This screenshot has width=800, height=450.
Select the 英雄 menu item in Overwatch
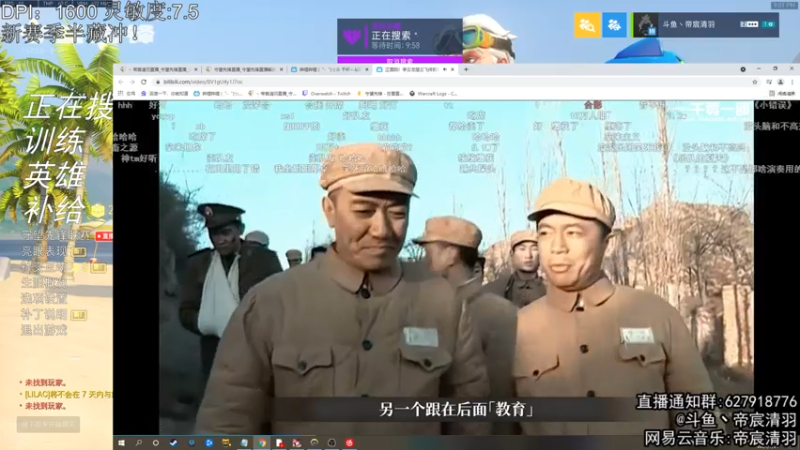coord(55,175)
